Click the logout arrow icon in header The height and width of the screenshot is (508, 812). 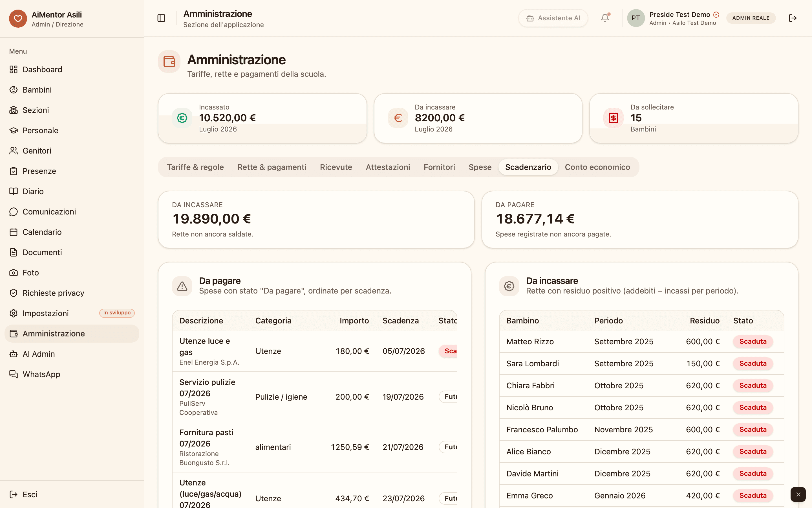tap(793, 18)
